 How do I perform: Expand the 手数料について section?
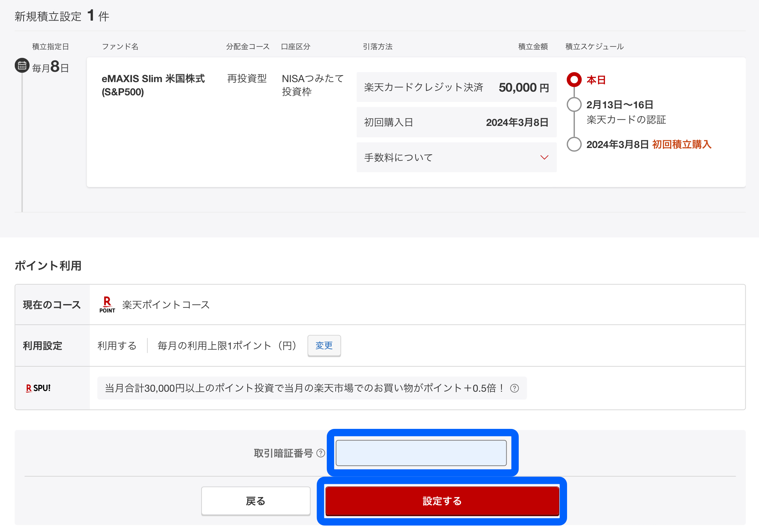(x=457, y=157)
